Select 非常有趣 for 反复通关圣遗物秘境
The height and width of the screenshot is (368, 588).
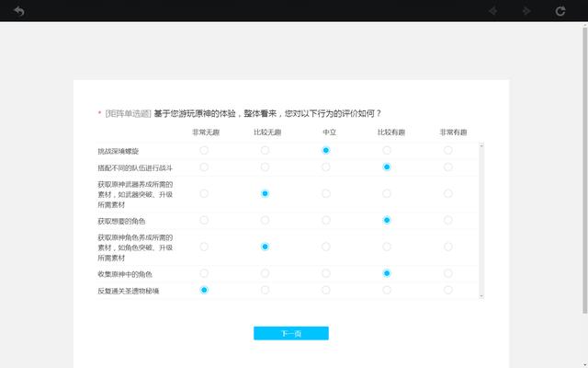click(447, 290)
